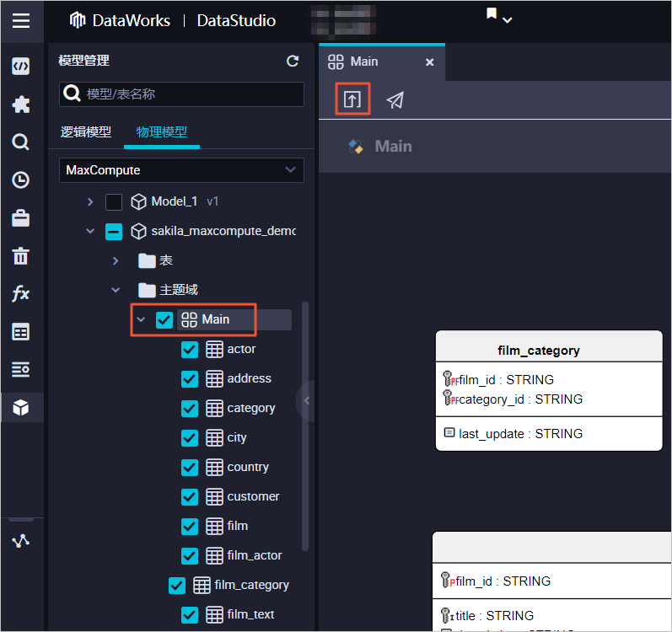Viewport: 672px width, 632px height.
Task: Expand the Model_1 tree node
Action: tap(90, 201)
